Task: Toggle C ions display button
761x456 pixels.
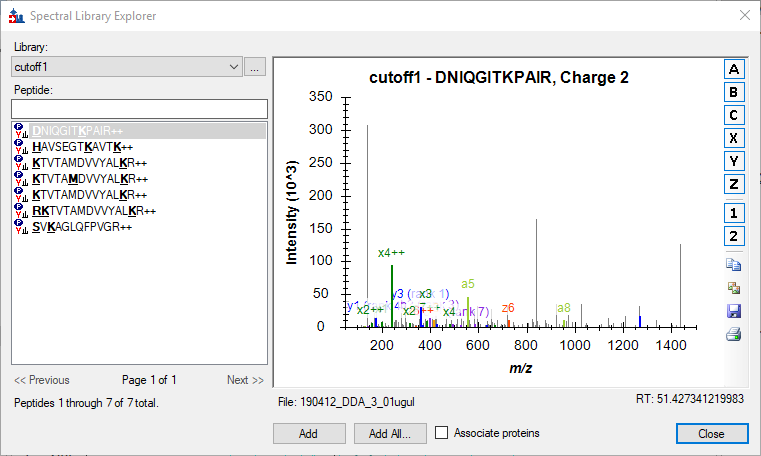Action: [734, 115]
